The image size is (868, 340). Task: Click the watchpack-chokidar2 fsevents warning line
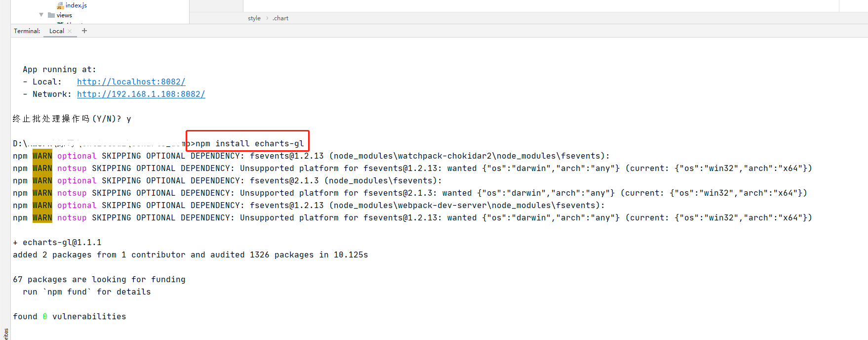click(312, 156)
